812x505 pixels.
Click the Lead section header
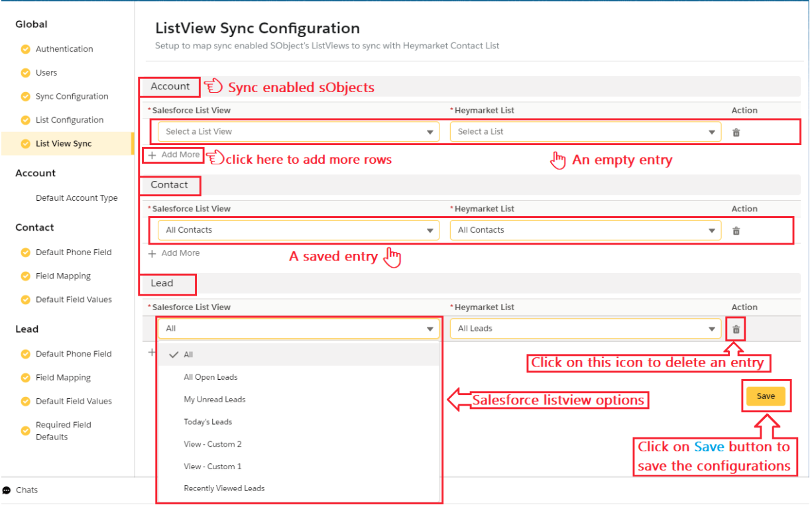point(162,283)
